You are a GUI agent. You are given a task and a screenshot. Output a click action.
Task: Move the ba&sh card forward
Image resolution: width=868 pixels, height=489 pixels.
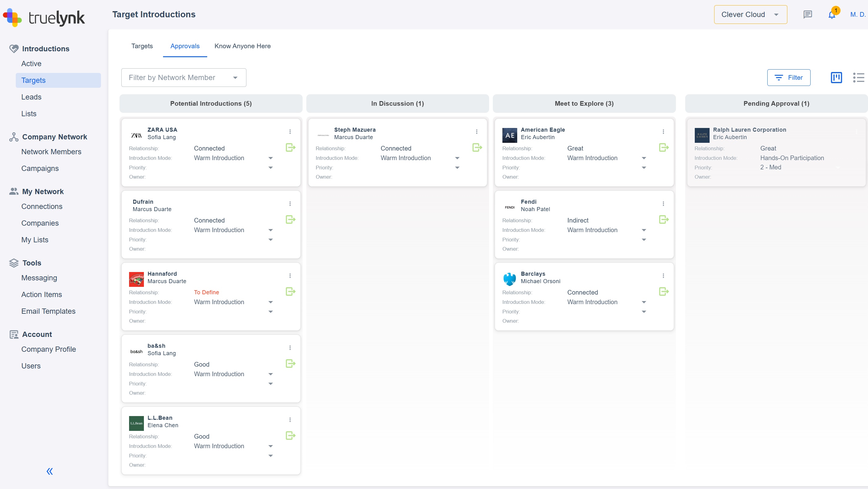tap(291, 364)
